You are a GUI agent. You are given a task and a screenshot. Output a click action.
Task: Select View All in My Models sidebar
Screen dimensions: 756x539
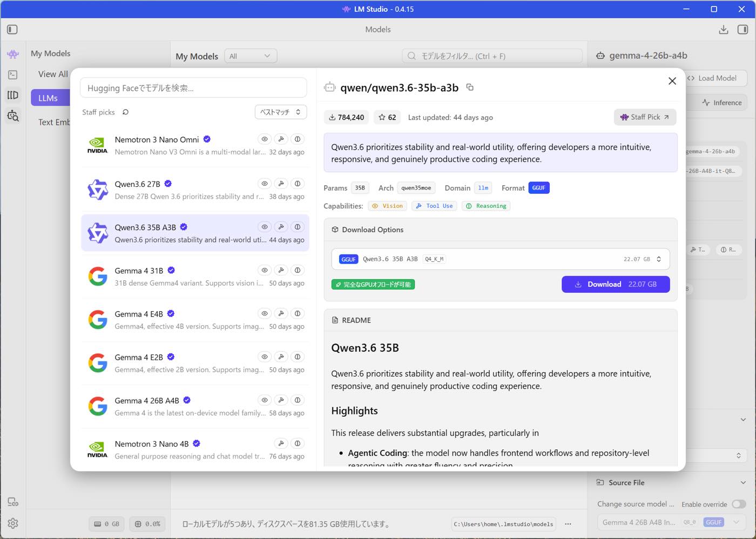[x=53, y=74]
